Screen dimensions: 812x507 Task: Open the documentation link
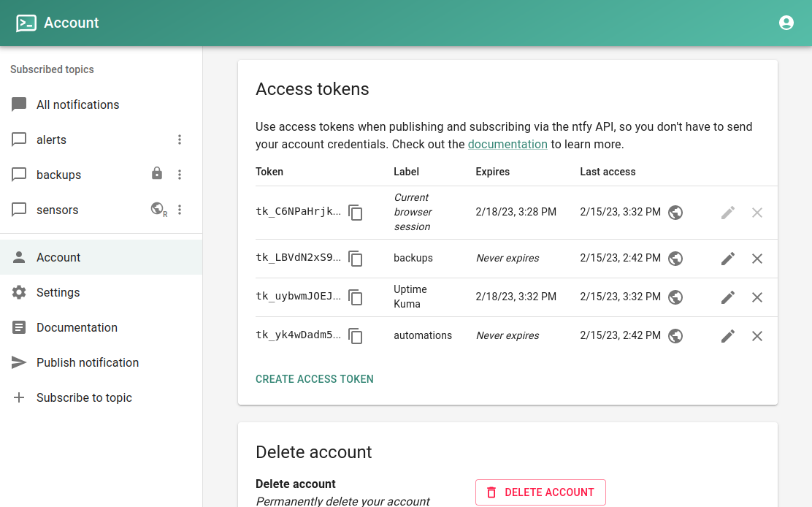[x=507, y=145]
